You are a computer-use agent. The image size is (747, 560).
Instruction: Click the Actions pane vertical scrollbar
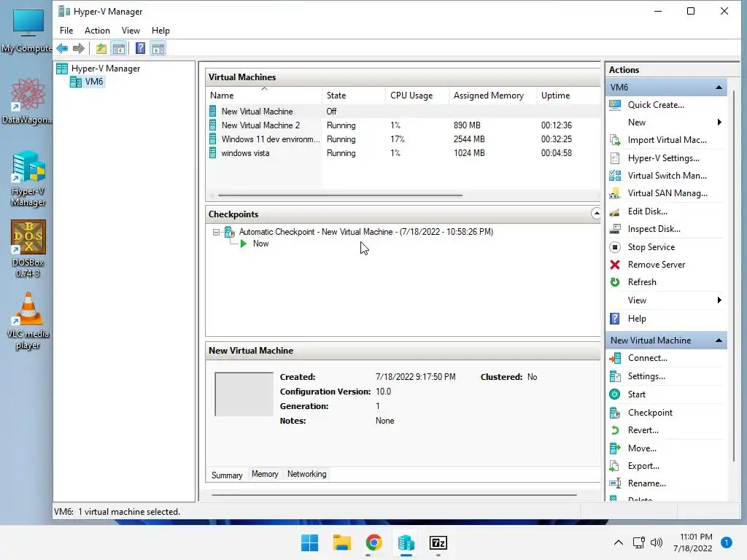point(734,276)
